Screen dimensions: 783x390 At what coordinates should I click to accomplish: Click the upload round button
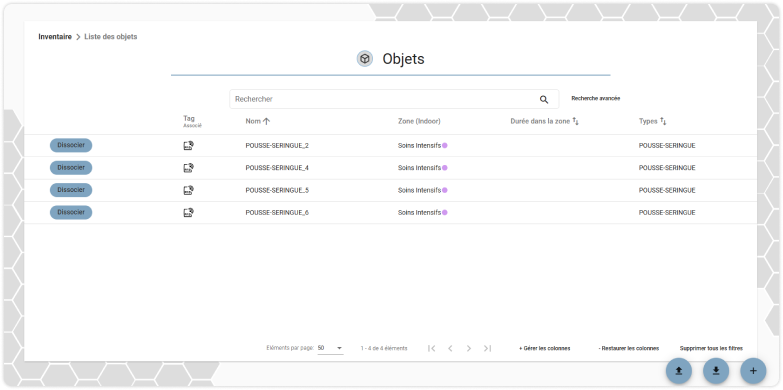pos(679,371)
